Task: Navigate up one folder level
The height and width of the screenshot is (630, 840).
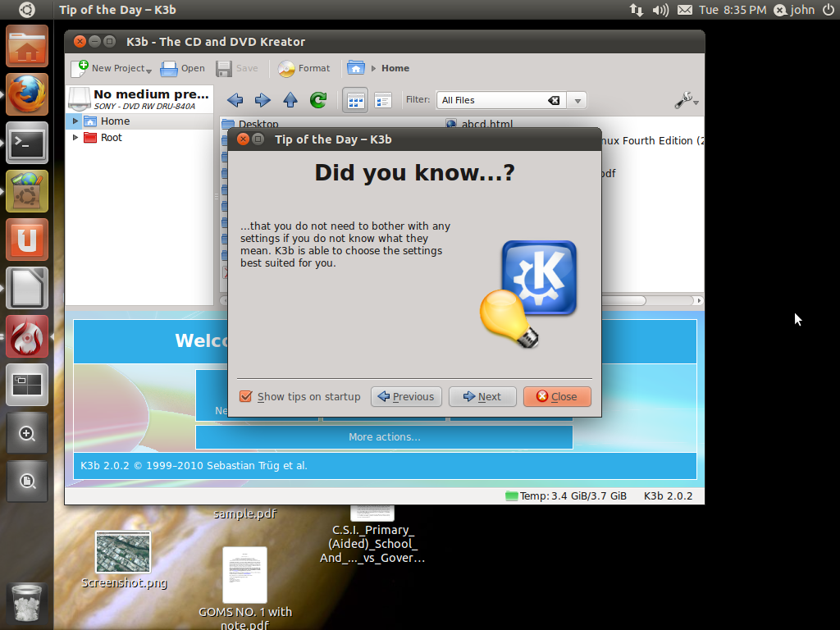Action: [x=290, y=99]
